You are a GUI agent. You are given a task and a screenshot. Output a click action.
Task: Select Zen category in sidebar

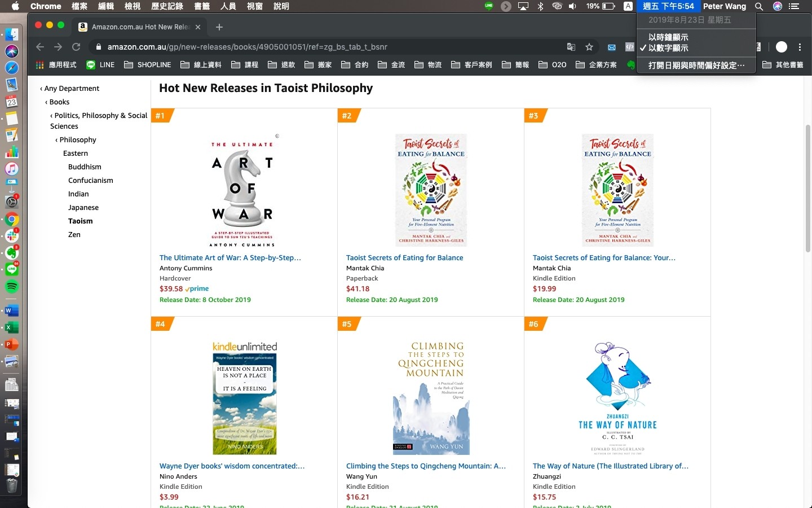74,235
